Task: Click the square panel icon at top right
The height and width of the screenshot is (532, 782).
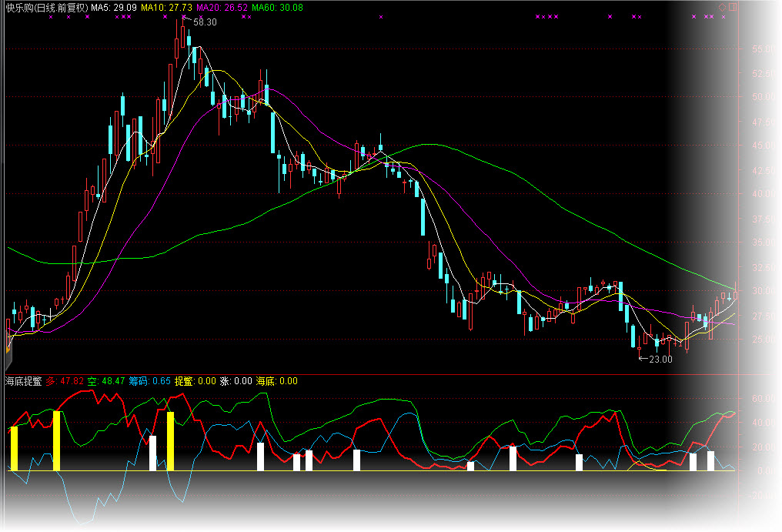Action: (733, 7)
